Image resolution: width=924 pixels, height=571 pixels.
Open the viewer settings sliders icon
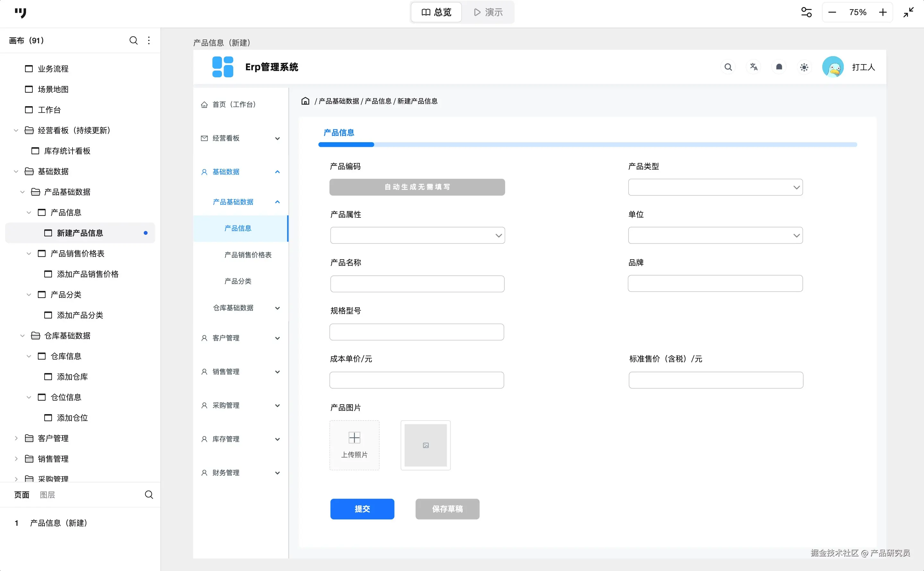click(806, 13)
